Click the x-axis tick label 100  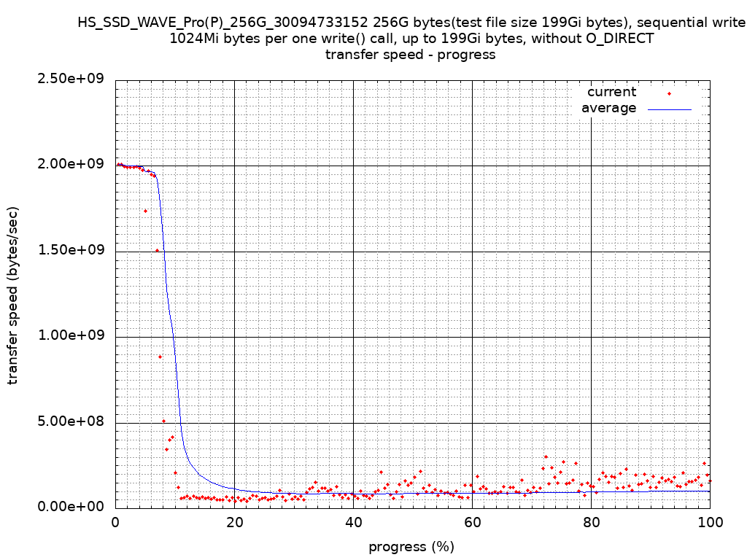click(710, 522)
